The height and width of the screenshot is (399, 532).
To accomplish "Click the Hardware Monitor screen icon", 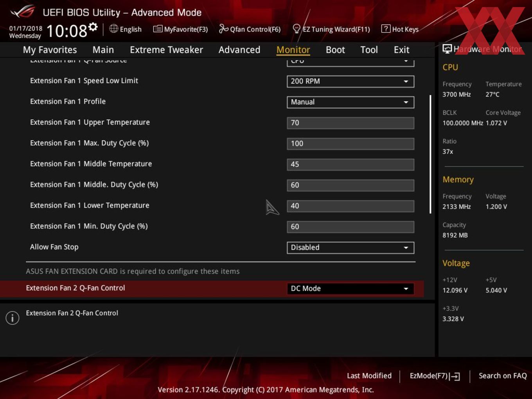I will coord(447,49).
